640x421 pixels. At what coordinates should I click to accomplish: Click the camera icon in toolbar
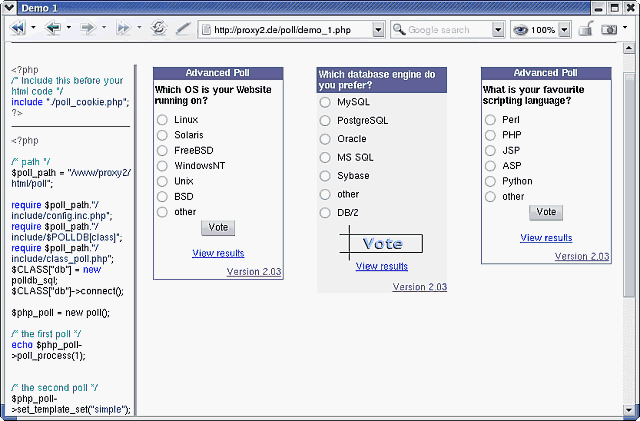[x=609, y=29]
